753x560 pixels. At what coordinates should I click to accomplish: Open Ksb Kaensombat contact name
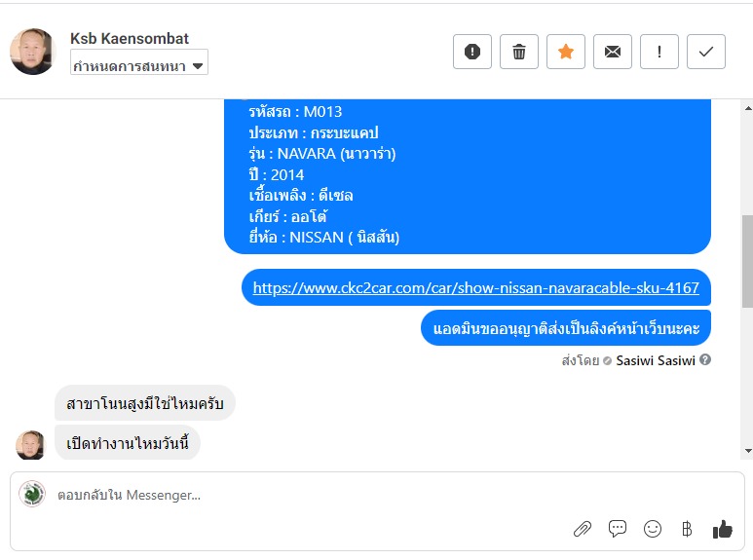(x=130, y=38)
